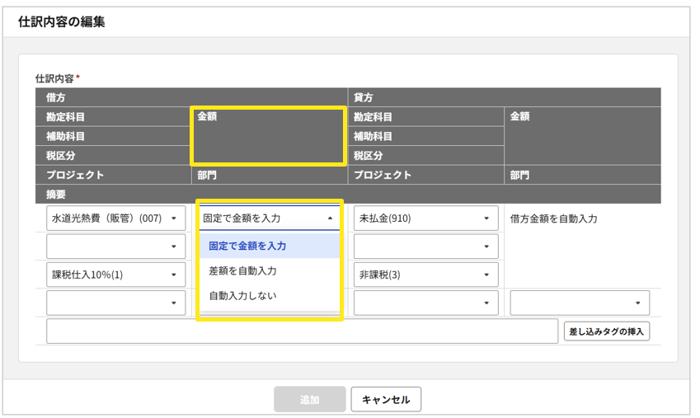This screenshot has height=418, width=700.
Task: Cancel editing with the キャンセル button
Action: (x=386, y=398)
